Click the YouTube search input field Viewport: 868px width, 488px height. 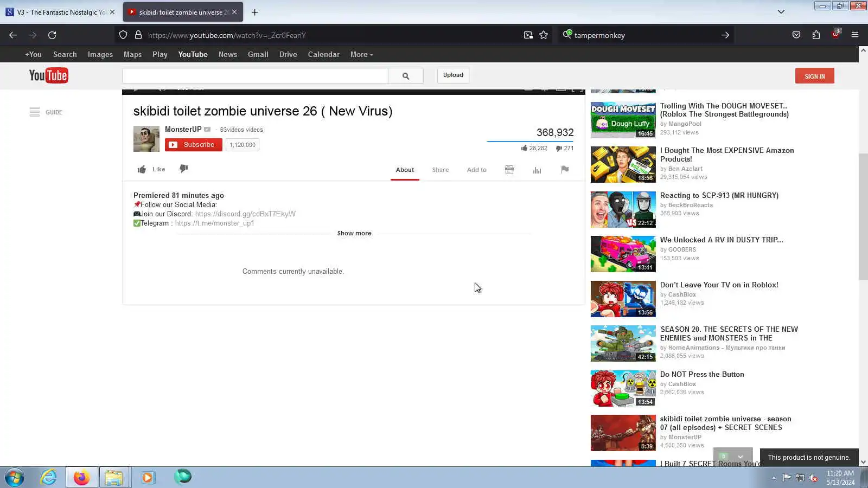click(x=255, y=76)
